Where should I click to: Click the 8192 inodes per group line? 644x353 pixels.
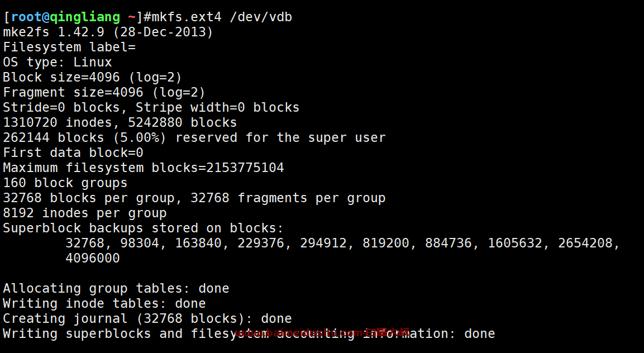point(84,213)
